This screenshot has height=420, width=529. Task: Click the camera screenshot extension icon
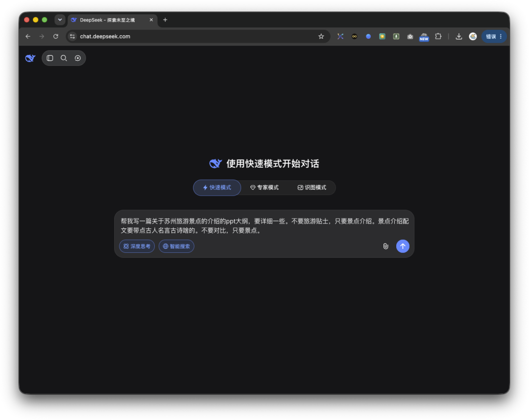click(x=410, y=36)
